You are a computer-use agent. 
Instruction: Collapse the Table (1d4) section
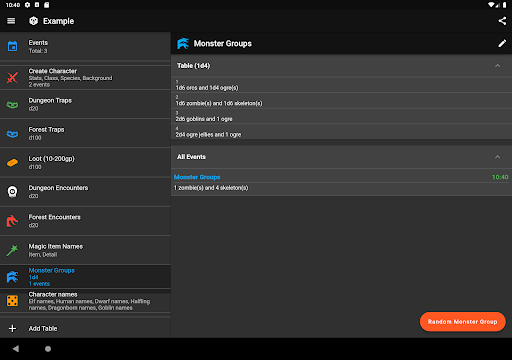(x=497, y=66)
